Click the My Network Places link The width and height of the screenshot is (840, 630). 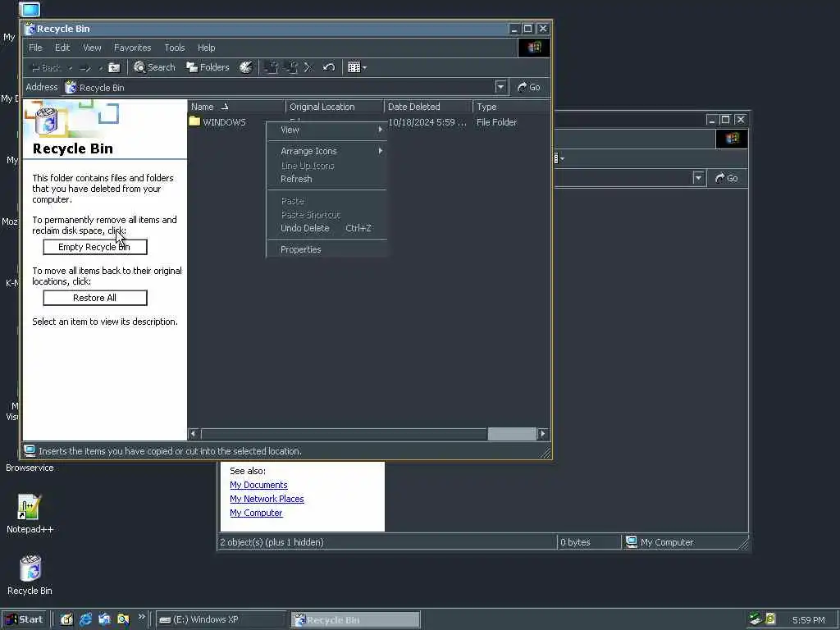click(267, 499)
